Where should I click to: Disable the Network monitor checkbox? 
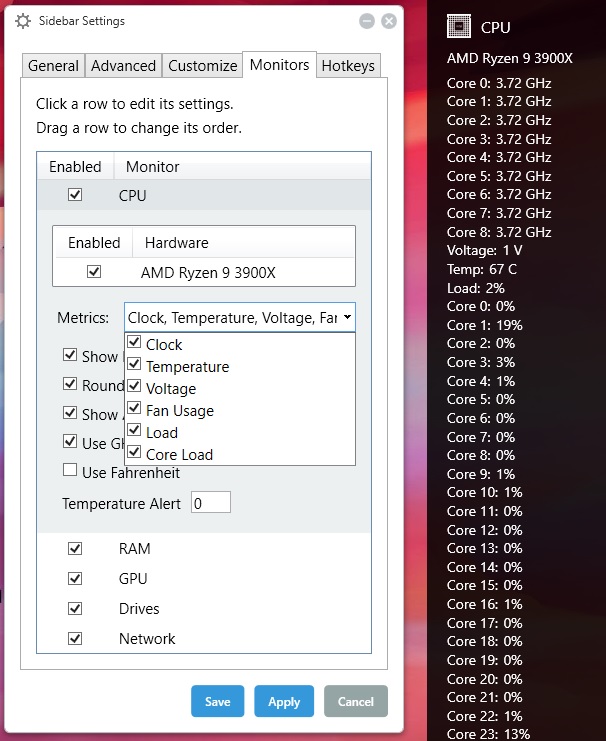click(75, 638)
